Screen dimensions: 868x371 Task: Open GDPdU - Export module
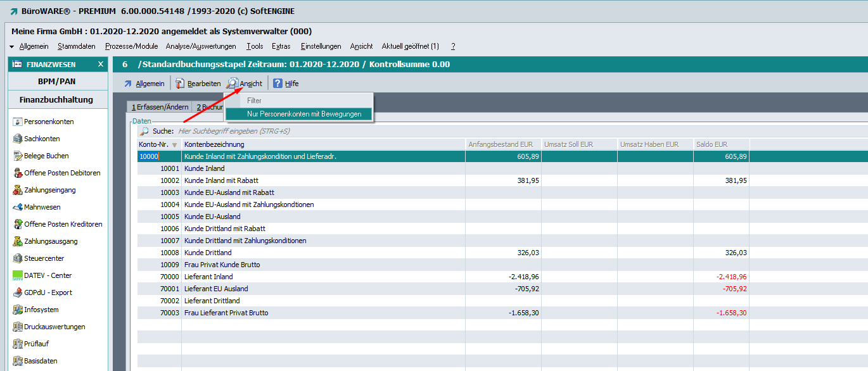48,292
